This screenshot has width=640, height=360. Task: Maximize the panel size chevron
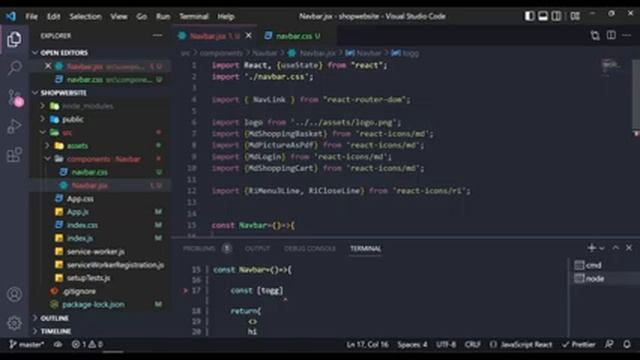pos(616,248)
